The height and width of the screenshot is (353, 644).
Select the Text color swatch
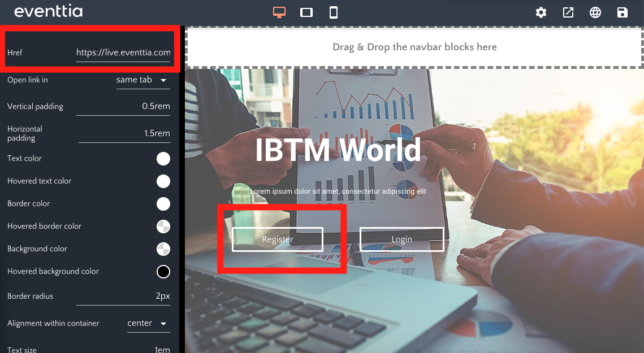[163, 159]
